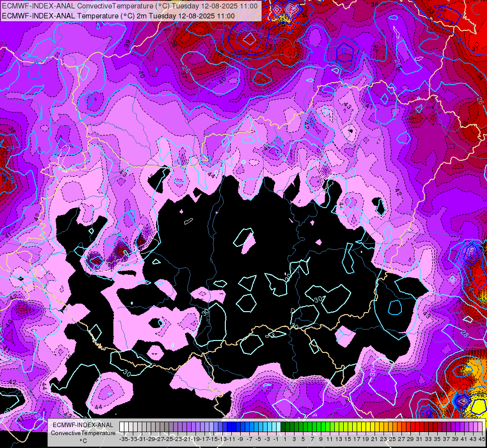Click the legend scale value 1

[x=285, y=439]
